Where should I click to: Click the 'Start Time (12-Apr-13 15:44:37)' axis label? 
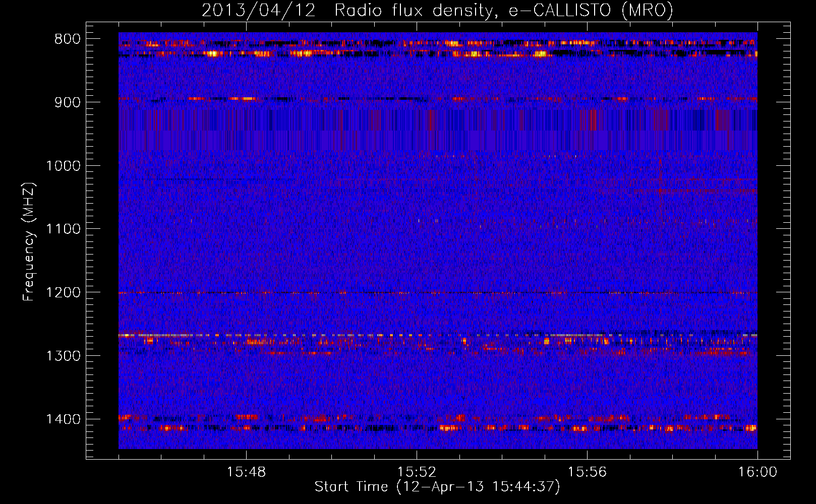pyautogui.click(x=437, y=487)
